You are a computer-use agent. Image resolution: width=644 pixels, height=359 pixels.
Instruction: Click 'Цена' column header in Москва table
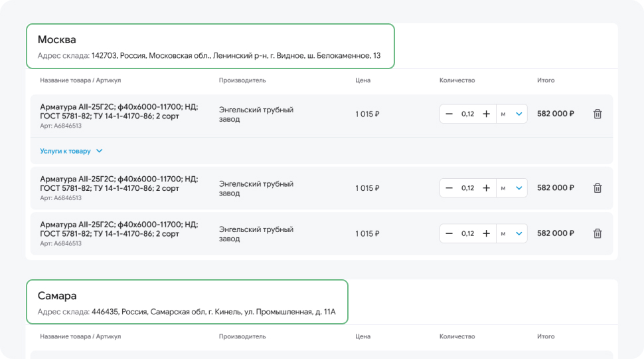pos(362,80)
